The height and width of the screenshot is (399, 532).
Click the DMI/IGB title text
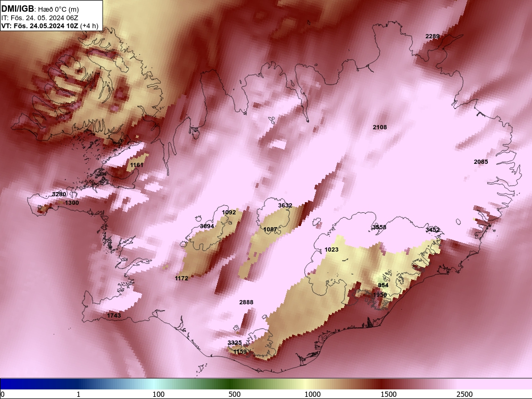pos(18,9)
